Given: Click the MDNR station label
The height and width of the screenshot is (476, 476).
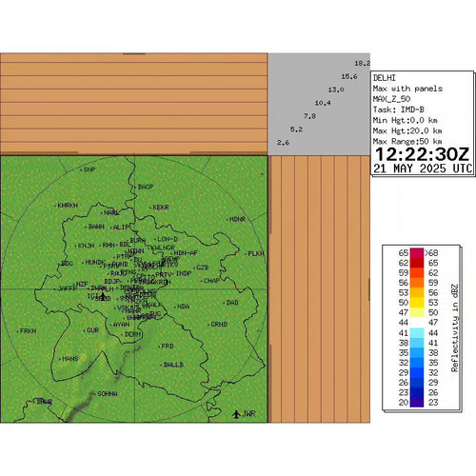Looking at the screenshot, I should pos(237,219).
